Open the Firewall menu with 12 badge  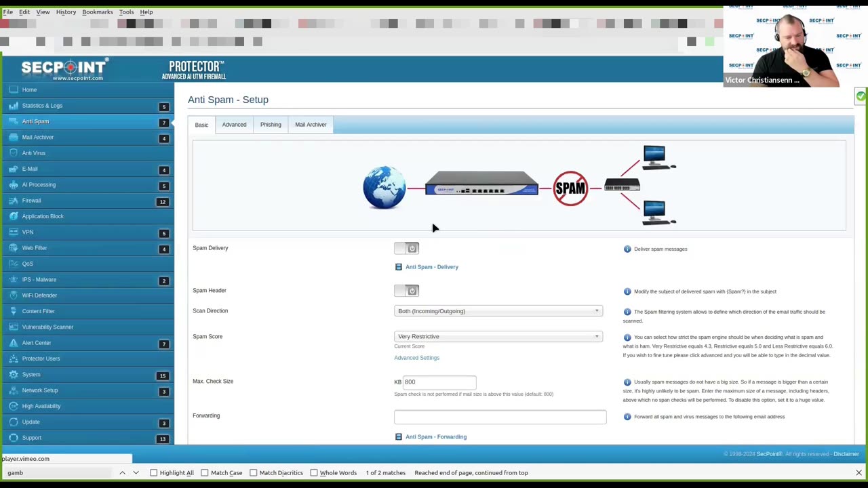[x=87, y=201]
